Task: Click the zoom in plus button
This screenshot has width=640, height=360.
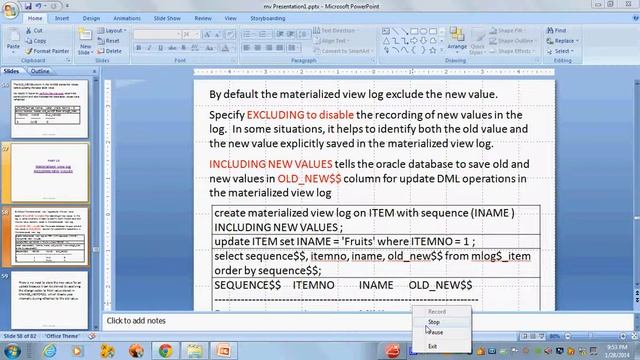Action: (x=623, y=336)
